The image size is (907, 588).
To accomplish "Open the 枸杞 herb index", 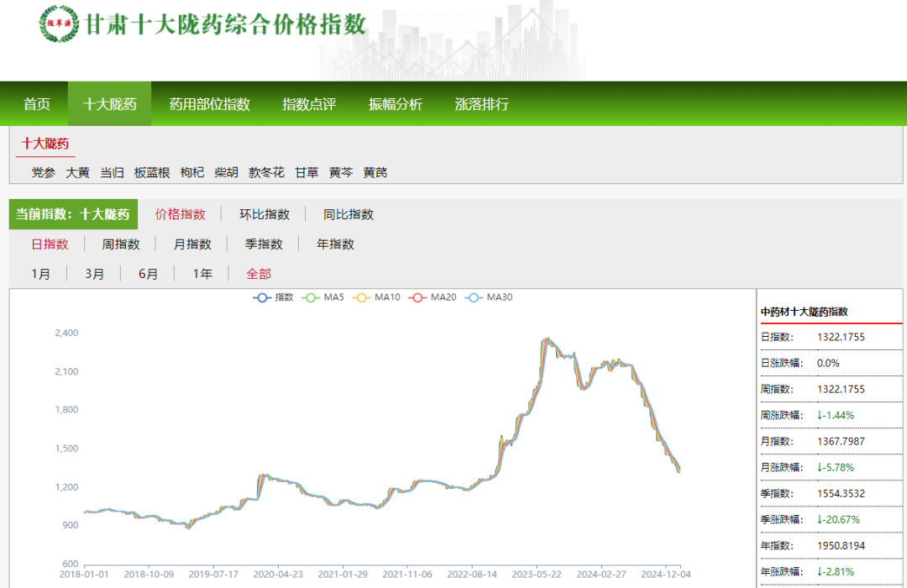I will tap(191, 172).
